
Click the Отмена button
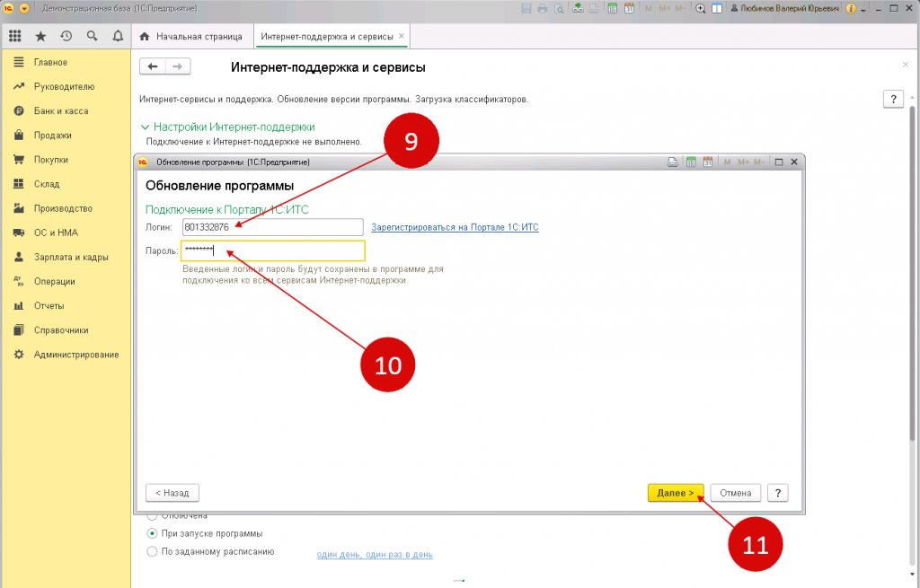pyautogui.click(x=735, y=493)
